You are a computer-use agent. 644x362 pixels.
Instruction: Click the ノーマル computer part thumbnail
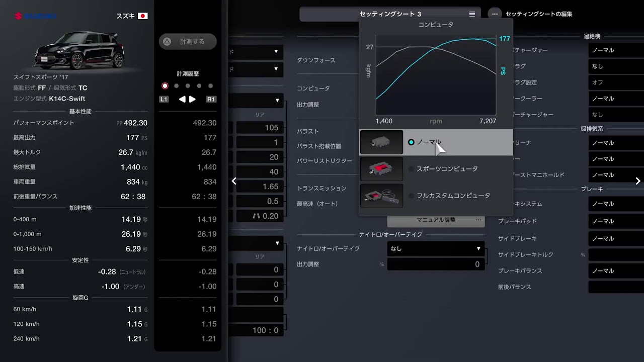[x=382, y=142]
